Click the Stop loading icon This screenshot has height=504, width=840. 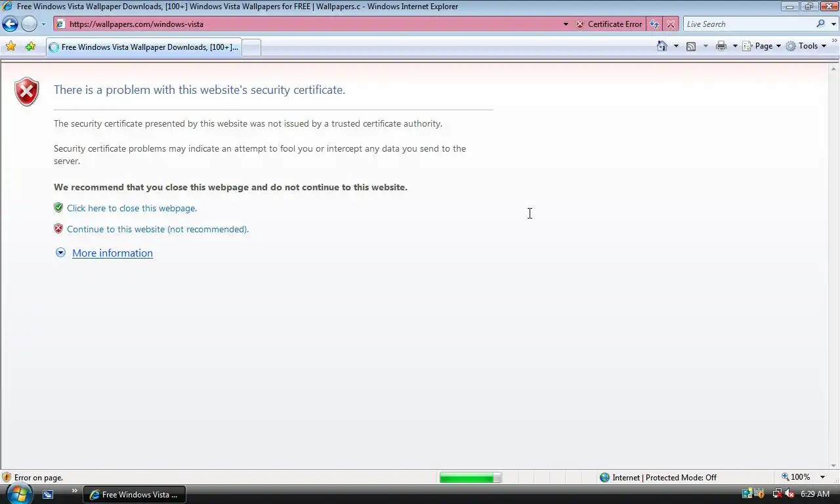pos(670,24)
